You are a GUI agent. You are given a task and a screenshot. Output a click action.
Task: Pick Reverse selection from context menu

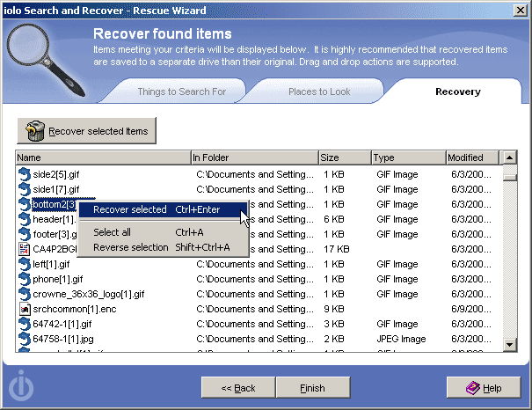coord(130,247)
